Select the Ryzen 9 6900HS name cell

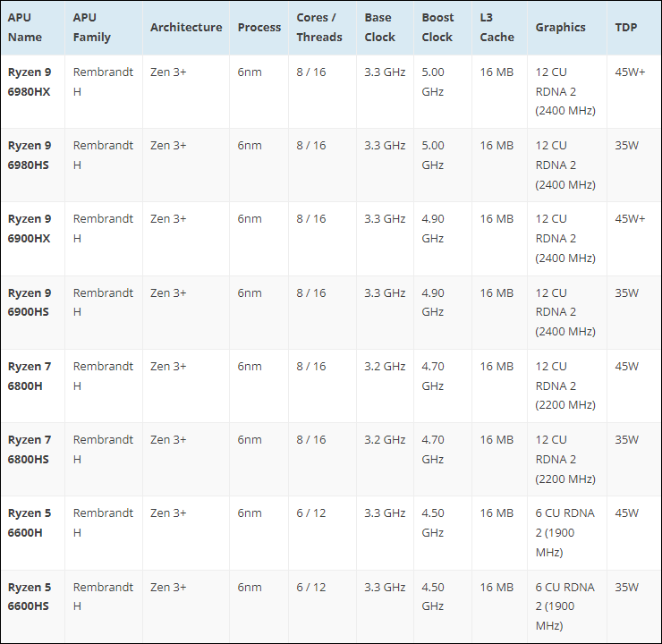[x=30, y=302]
